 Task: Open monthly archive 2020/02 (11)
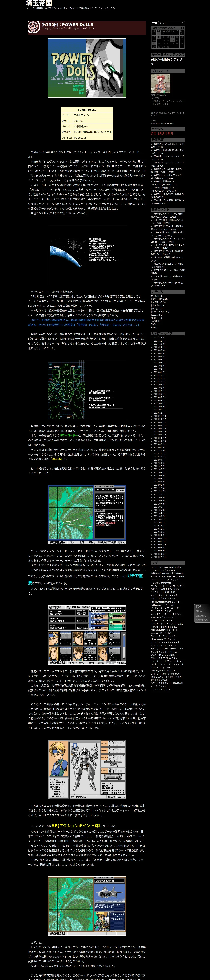(x=160, y=557)
